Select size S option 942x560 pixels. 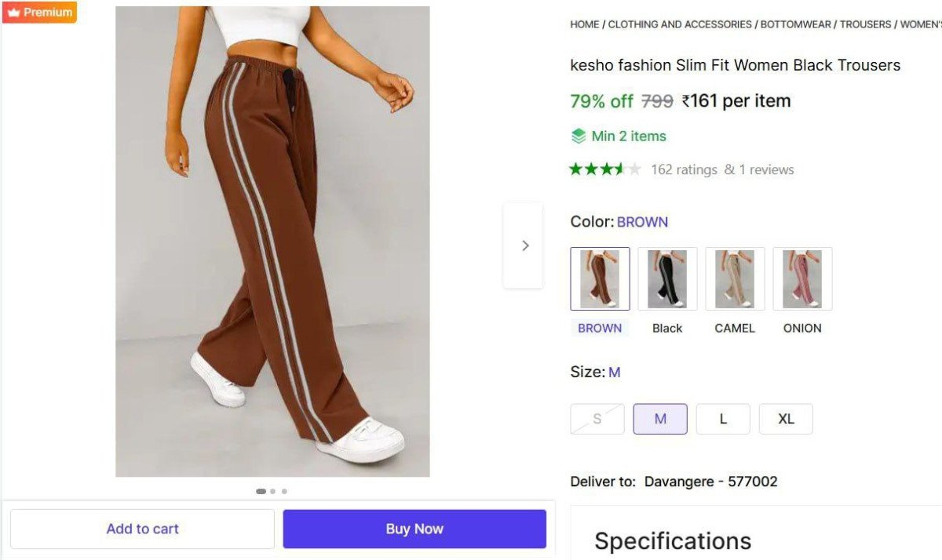tap(597, 419)
